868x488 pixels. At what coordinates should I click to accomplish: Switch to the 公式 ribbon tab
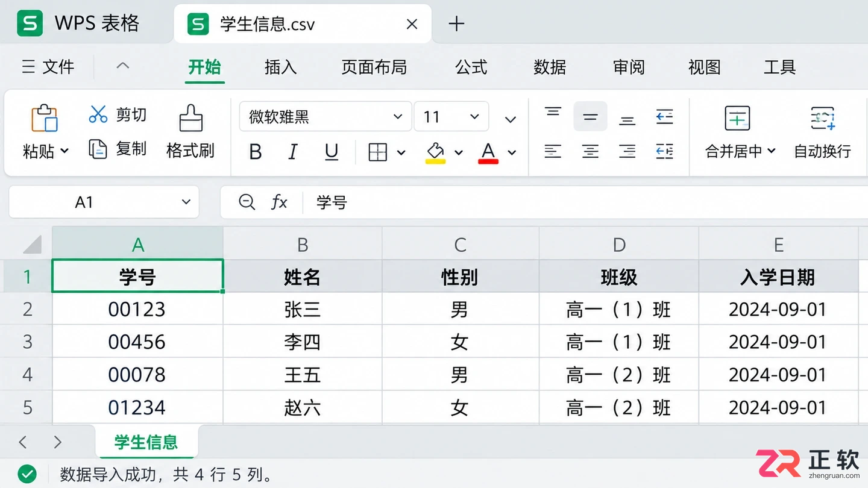[471, 67]
